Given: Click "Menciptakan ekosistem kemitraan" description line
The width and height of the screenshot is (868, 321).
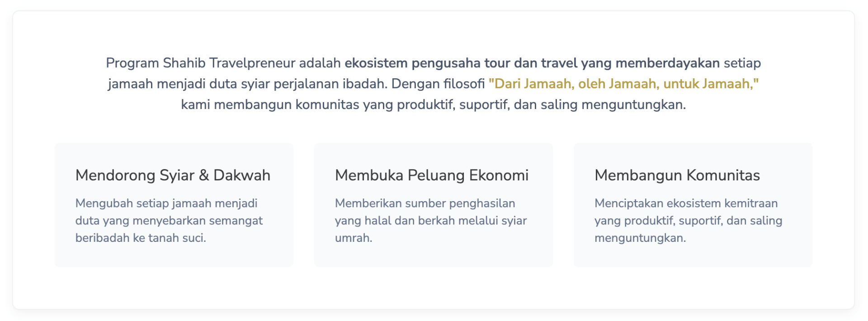Looking at the screenshot, I should (x=686, y=203).
